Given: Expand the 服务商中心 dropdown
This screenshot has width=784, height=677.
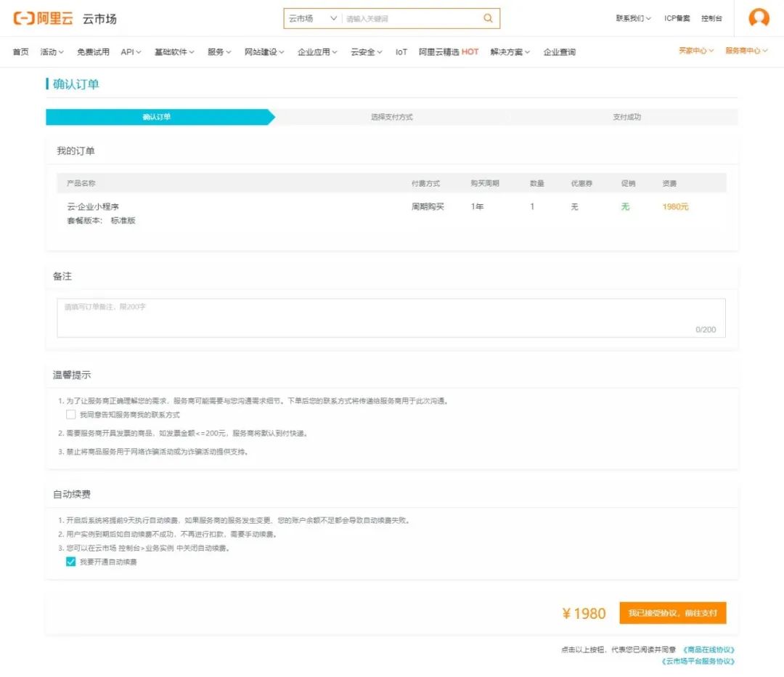Looking at the screenshot, I should point(746,51).
